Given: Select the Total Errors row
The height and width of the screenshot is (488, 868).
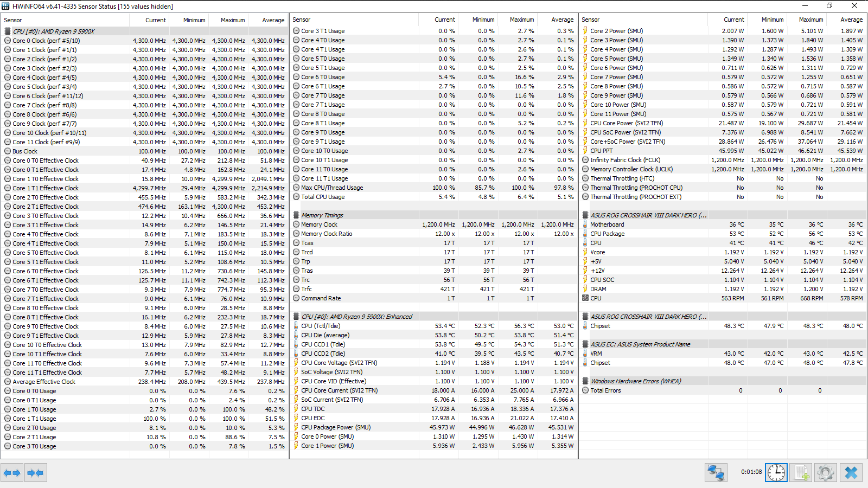Looking at the screenshot, I should [x=723, y=390].
